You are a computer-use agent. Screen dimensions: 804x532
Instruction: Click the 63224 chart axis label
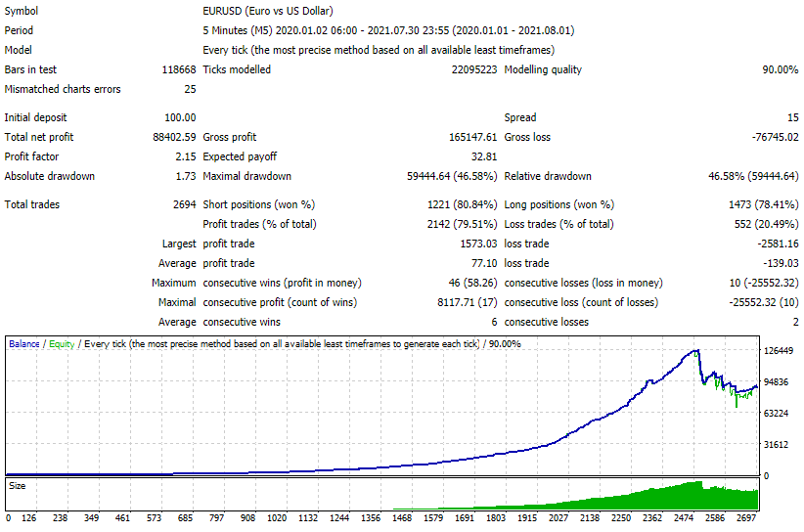(776, 414)
